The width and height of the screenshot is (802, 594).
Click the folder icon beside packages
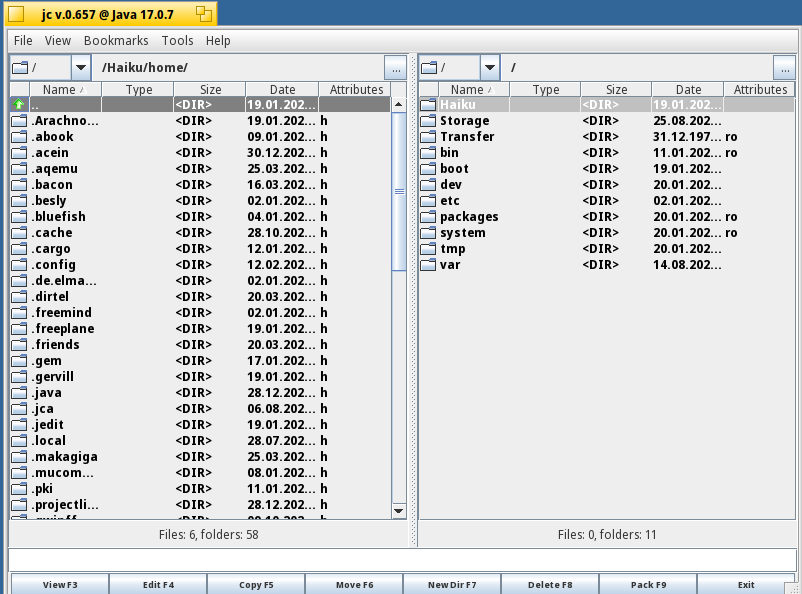point(428,217)
